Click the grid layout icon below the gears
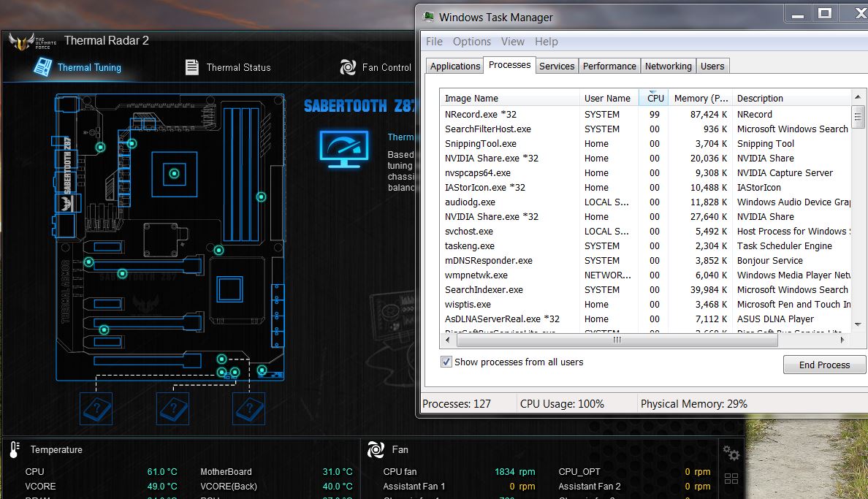The image size is (868, 499). coord(731,479)
